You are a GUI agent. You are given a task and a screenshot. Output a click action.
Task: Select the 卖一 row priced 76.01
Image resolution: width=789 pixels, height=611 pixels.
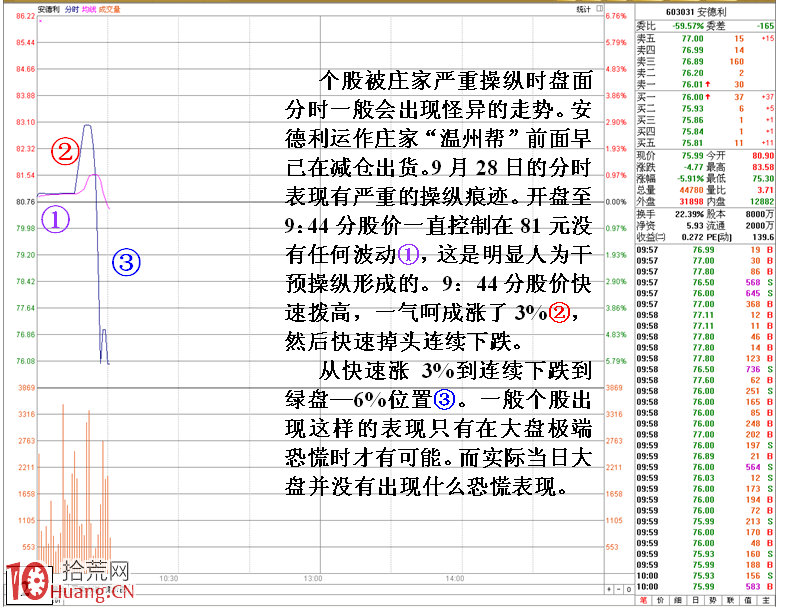click(705, 85)
